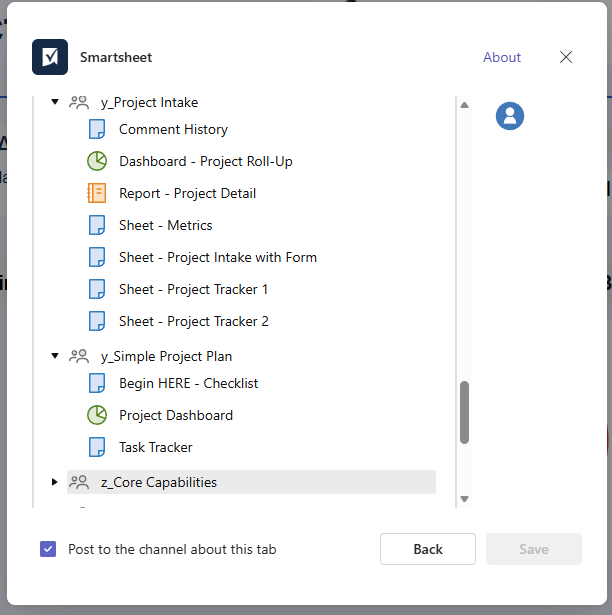Screen dimensions: 612x615
Task: Select Sheet - Project Tracker 2
Action: tap(194, 321)
